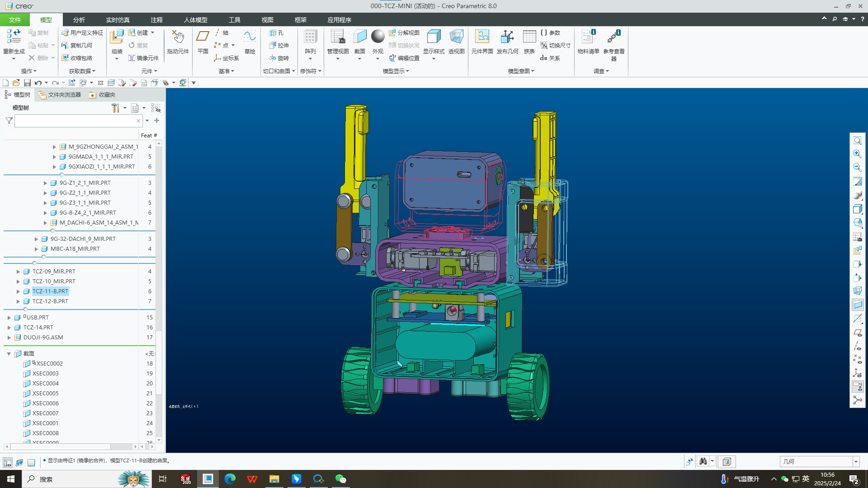Open the Family Table icon
The image size is (868, 488).
coord(529,37)
